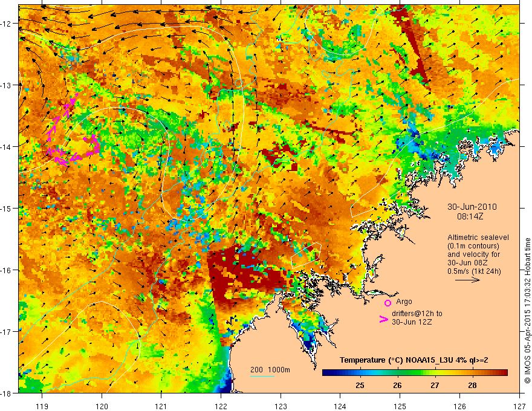Click the latitude axis label -16
The width and height of the screenshot is (532, 411).
6,270
